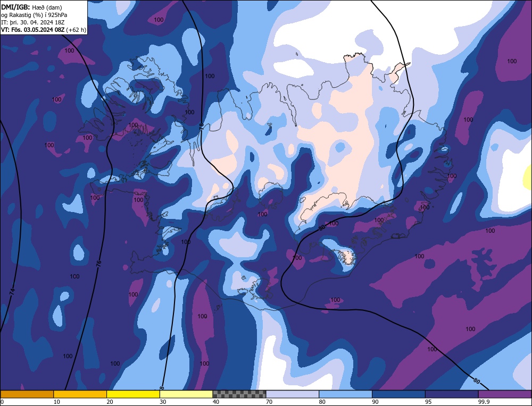Click the legend value 99.9
This screenshot has height=406, width=532.
(483, 402)
